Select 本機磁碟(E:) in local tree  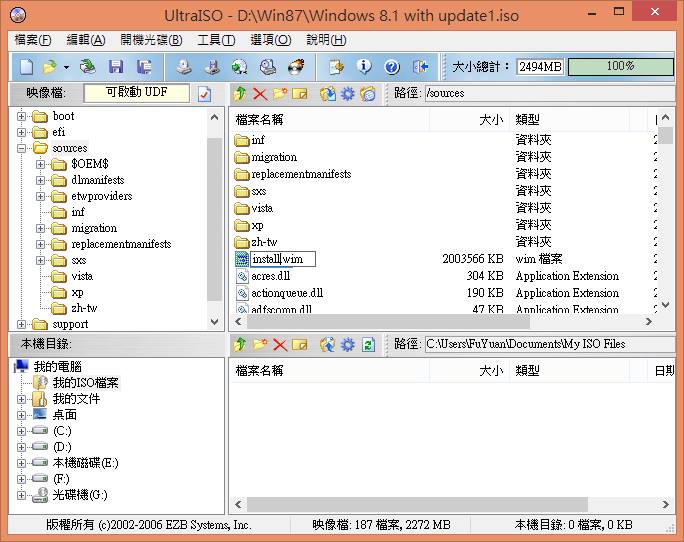click(x=86, y=463)
